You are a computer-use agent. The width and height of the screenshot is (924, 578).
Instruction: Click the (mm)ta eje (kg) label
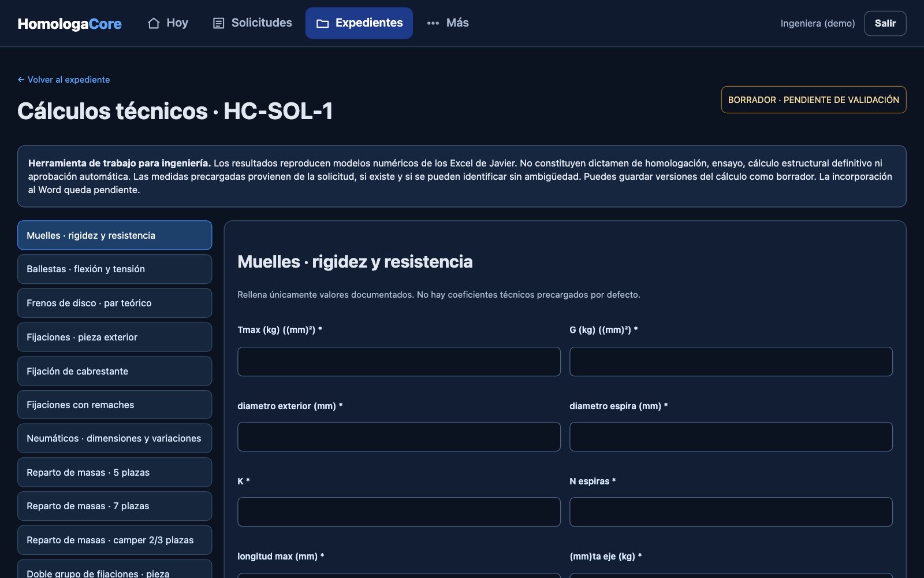[605, 556]
